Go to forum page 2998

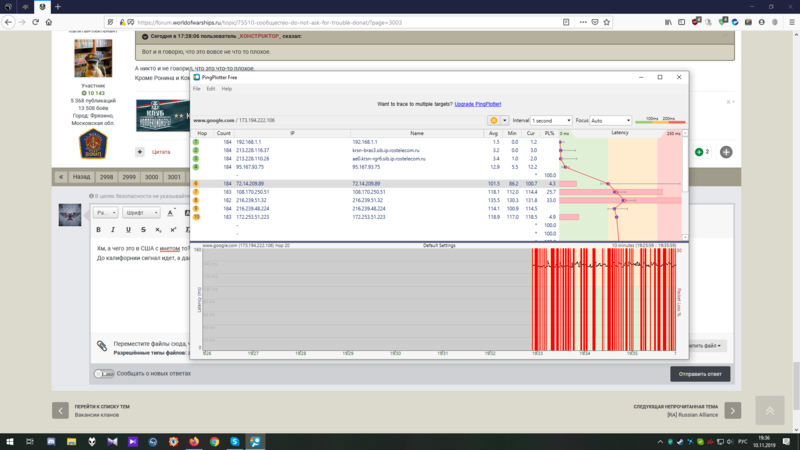point(106,177)
